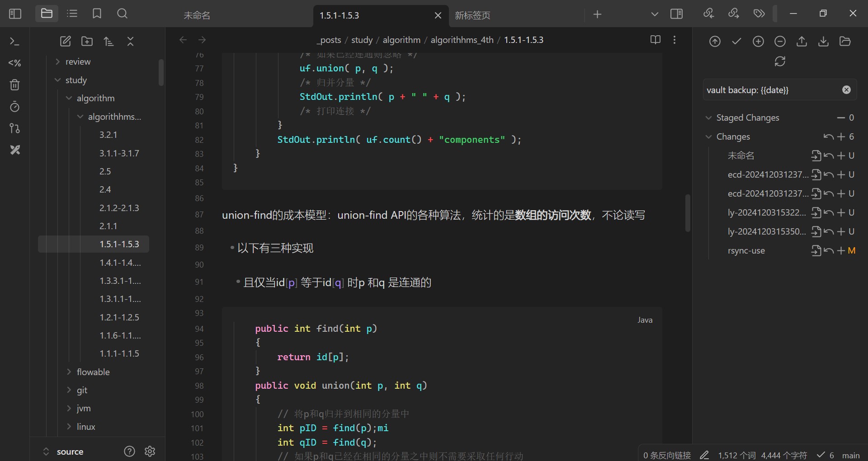Open the outline view icon
The height and width of the screenshot is (461, 868).
click(x=72, y=14)
